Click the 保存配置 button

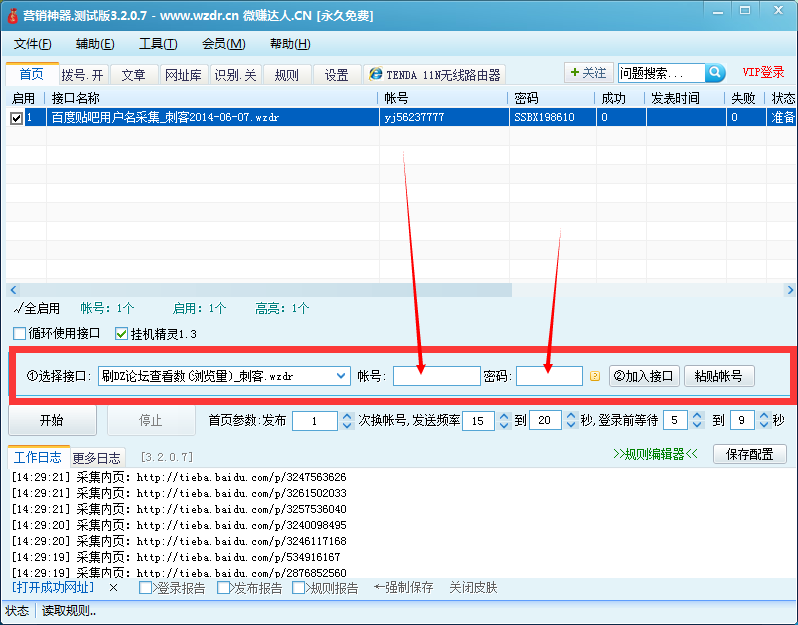[749, 454]
